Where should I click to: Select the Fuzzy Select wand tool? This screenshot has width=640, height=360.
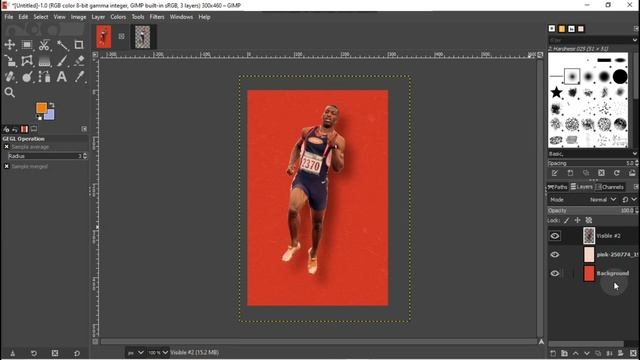pyautogui.click(x=62, y=44)
